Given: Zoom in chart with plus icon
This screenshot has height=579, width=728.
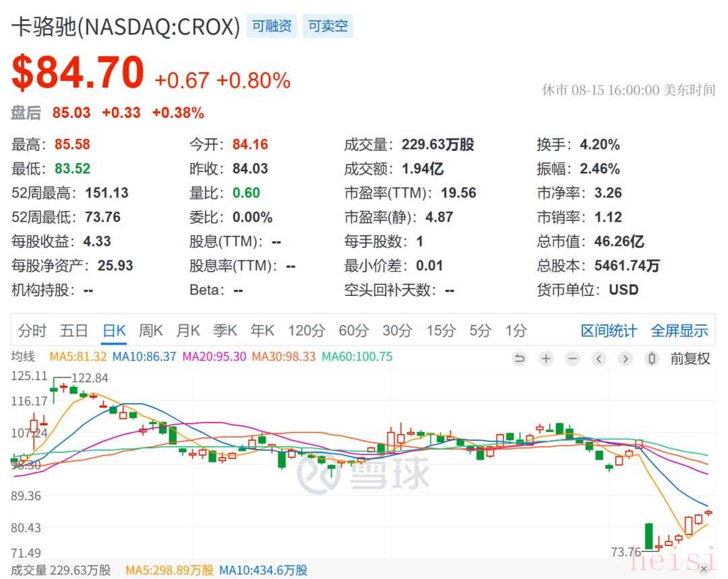Looking at the screenshot, I should pyautogui.click(x=546, y=359).
